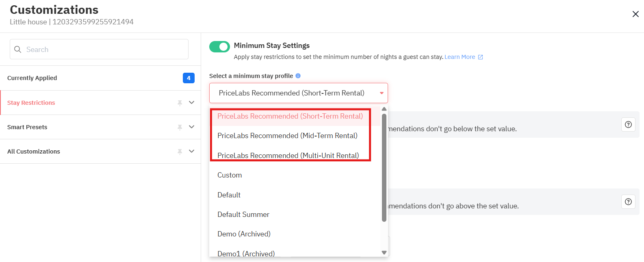This screenshot has width=644, height=262.
Task: Select PriceLabs Recommended (Mid-Term Rental) option
Action: [x=287, y=136]
